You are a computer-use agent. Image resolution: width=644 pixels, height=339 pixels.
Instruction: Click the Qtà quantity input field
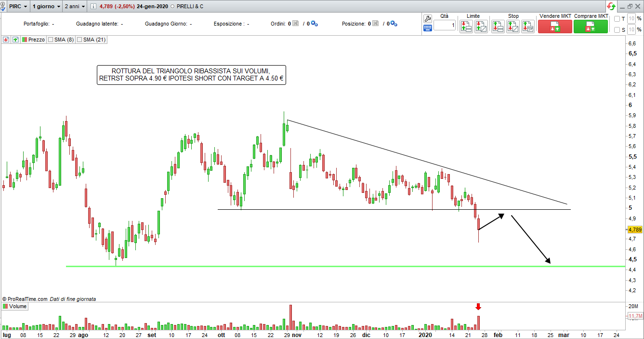[444, 25]
